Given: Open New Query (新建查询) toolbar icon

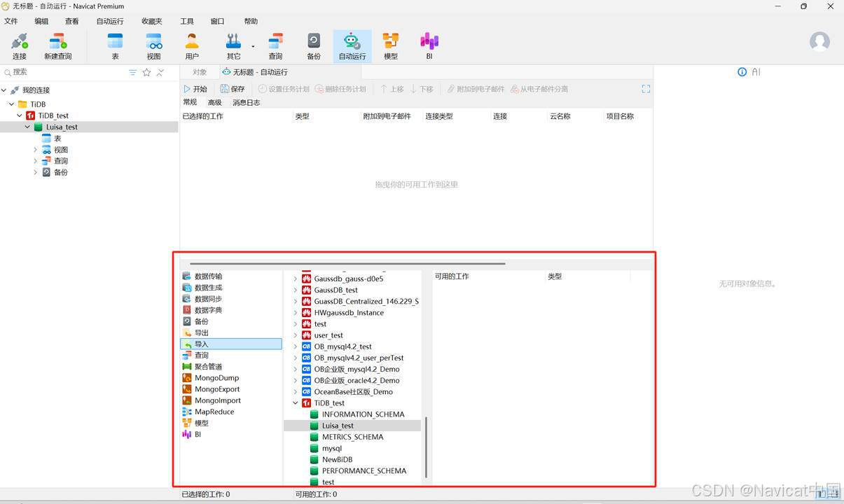Looking at the screenshot, I should 57,47.
